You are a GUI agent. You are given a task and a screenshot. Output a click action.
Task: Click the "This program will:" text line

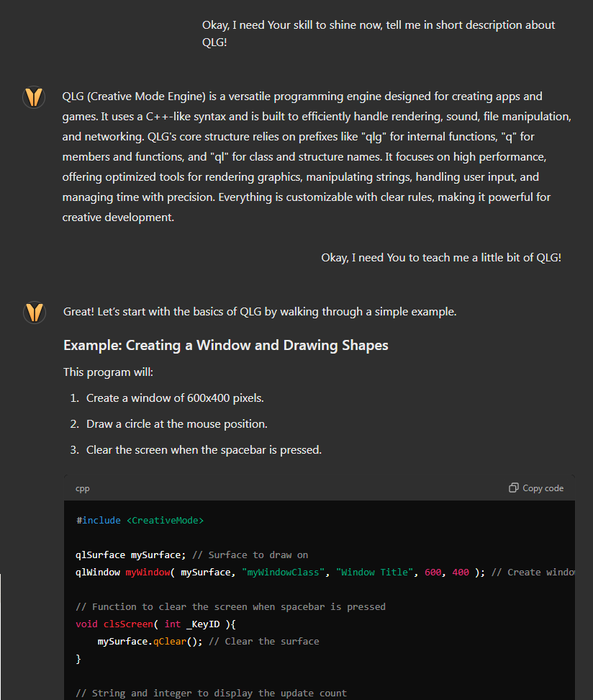pyautogui.click(x=108, y=372)
